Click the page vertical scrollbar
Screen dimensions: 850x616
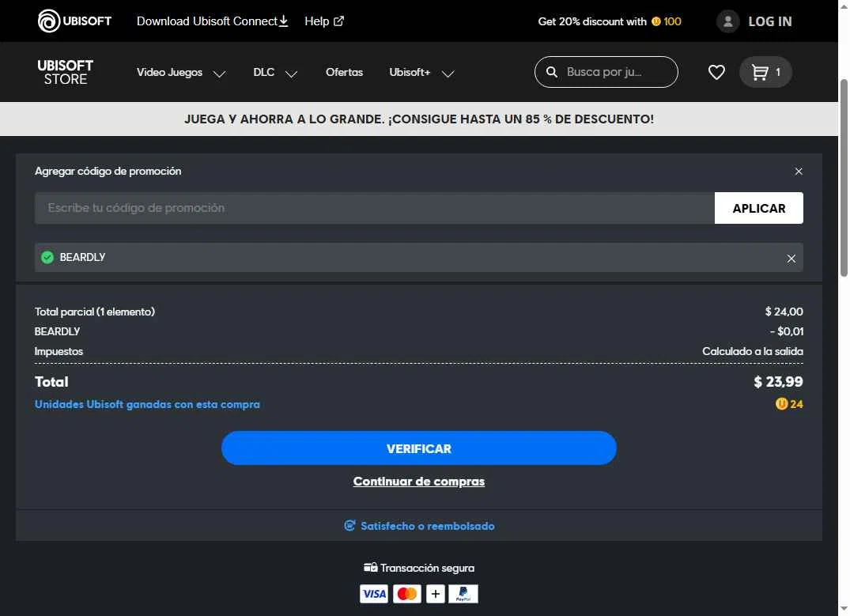pos(844,179)
